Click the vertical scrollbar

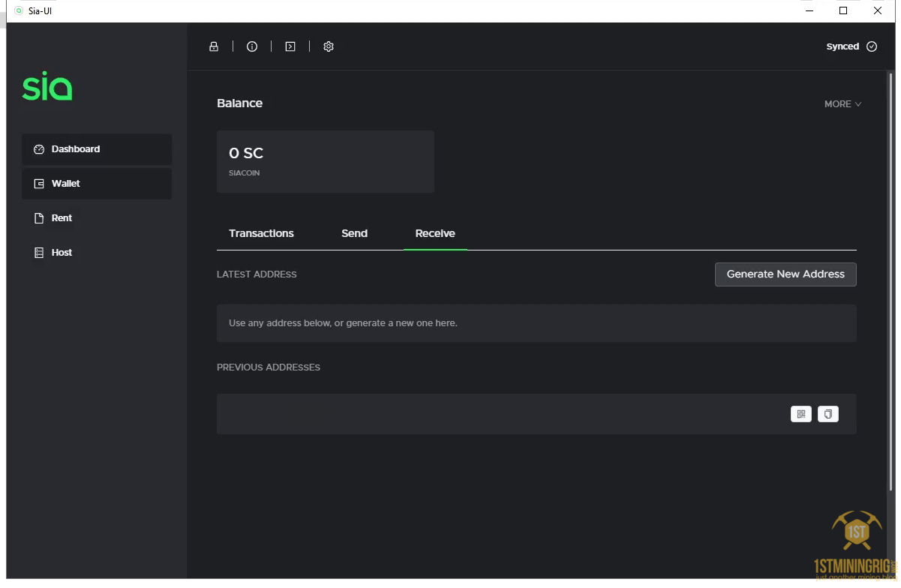point(890,281)
